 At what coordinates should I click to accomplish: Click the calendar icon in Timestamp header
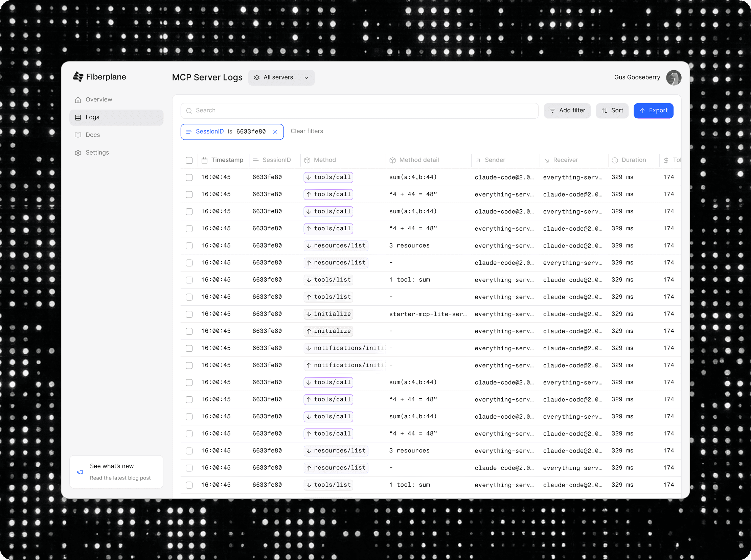(204, 160)
